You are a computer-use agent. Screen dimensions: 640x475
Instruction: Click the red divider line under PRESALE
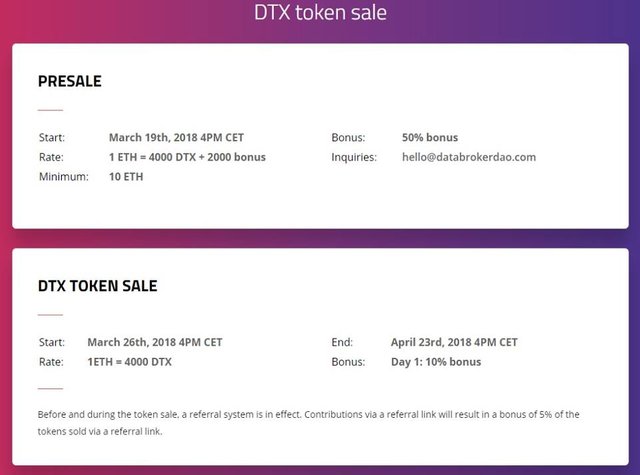[50, 110]
